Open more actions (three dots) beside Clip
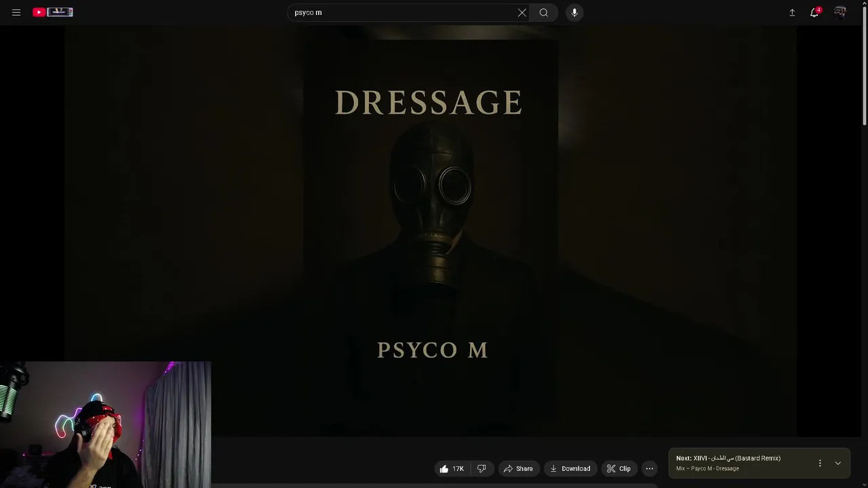The image size is (868, 488). (650, 468)
